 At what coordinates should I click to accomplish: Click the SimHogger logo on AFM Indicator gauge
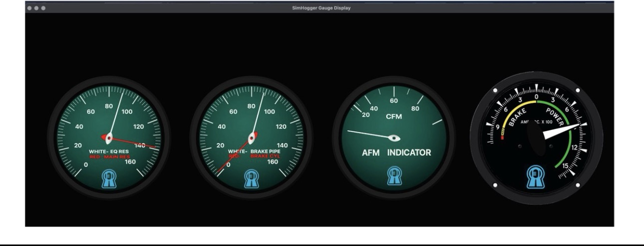pyautogui.click(x=394, y=176)
